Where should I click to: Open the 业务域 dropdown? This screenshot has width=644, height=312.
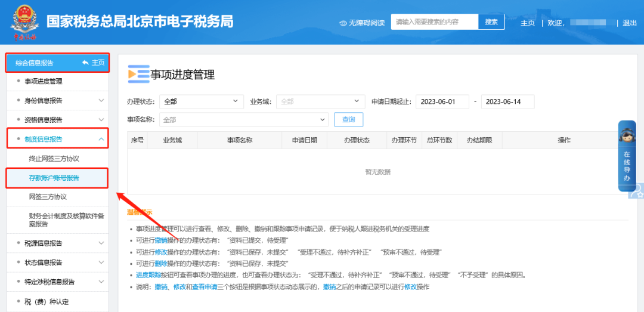pyautogui.click(x=320, y=102)
